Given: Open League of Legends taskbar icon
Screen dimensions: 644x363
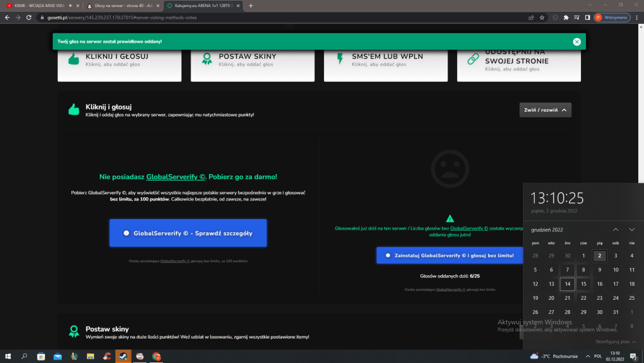Looking at the screenshot, I should 74,357.
